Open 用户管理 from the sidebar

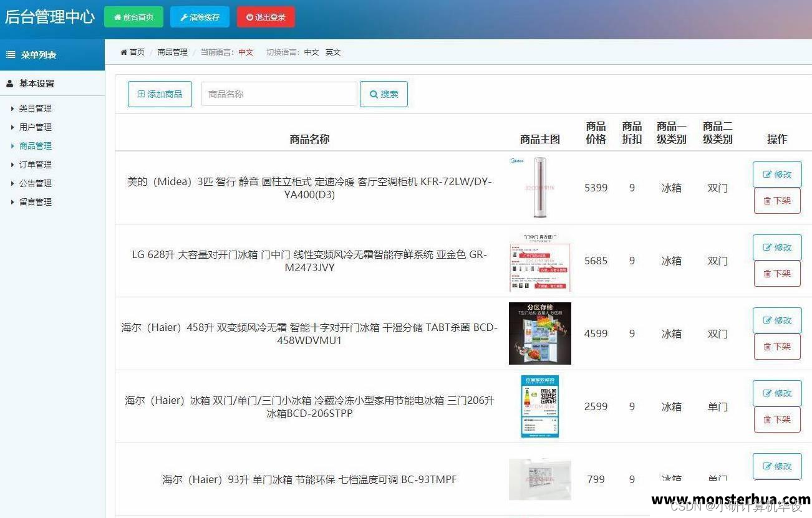point(35,127)
